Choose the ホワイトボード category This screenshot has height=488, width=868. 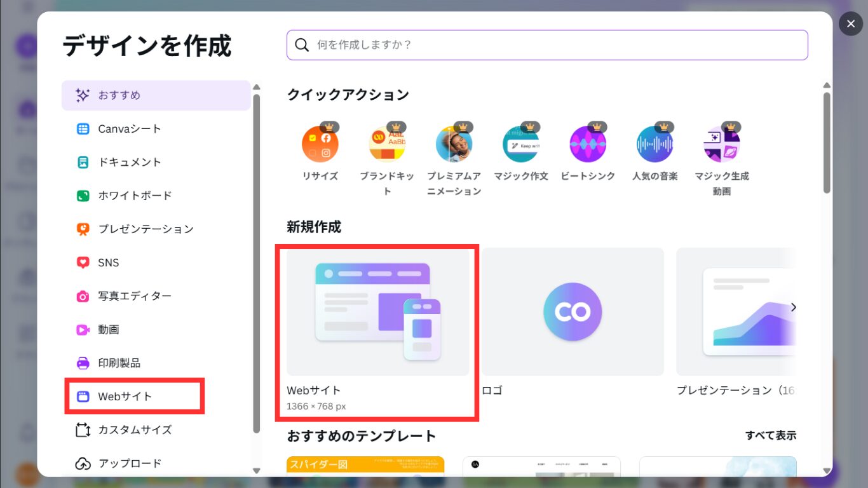[x=156, y=196]
